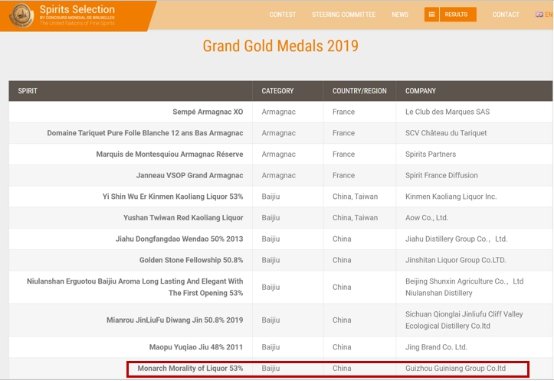Click the Spirits Selection site title

pos(77,10)
